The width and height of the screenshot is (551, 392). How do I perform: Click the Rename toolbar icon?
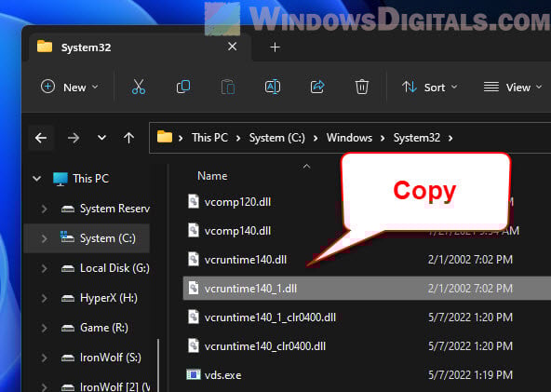coord(273,87)
